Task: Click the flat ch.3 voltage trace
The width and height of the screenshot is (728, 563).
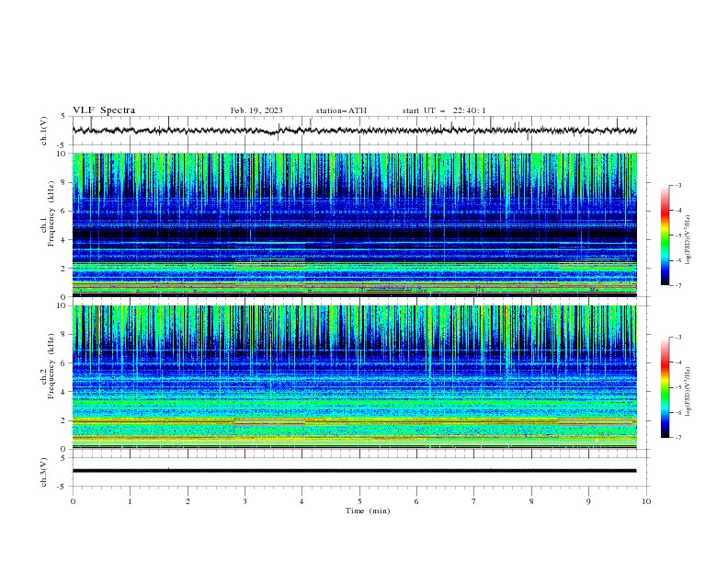Action: pos(355,471)
